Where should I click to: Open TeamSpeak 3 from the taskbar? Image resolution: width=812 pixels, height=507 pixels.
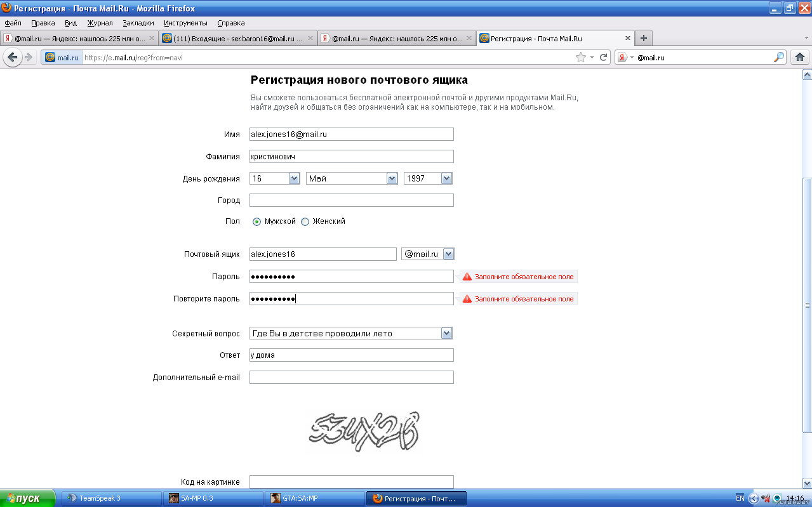coord(112,498)
